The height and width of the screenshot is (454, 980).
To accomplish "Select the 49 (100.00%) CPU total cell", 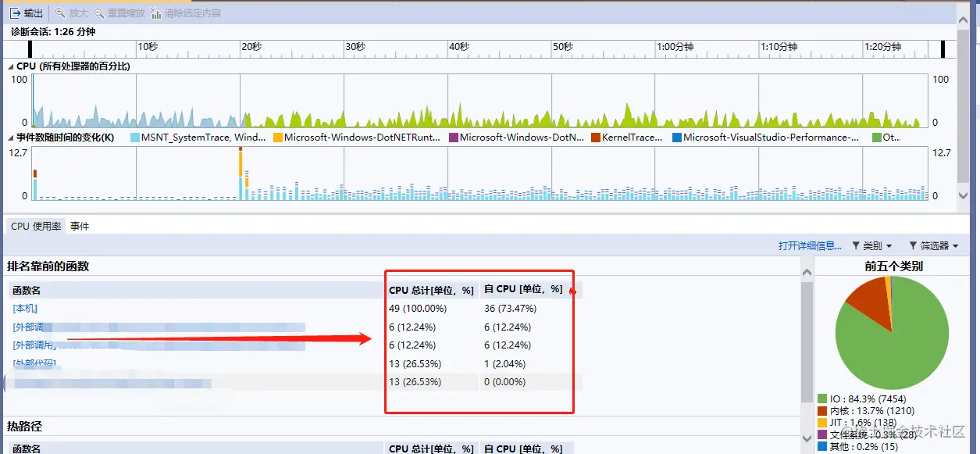I will 417,309.
